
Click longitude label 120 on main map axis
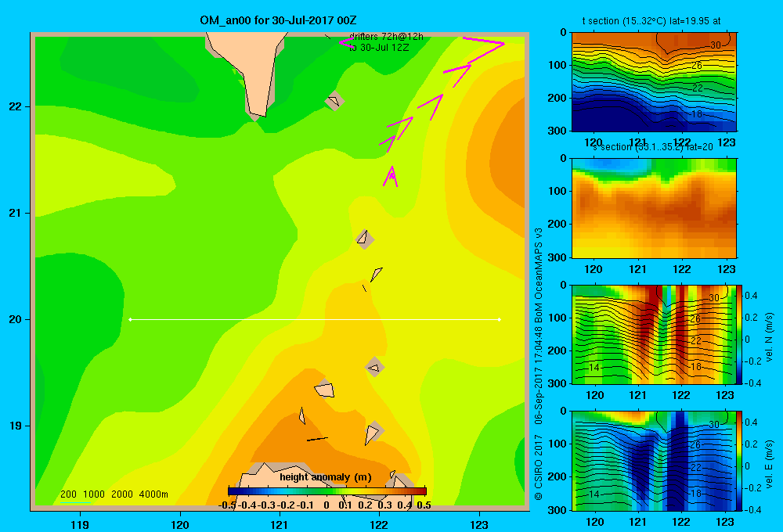click(x=180, y=524)
